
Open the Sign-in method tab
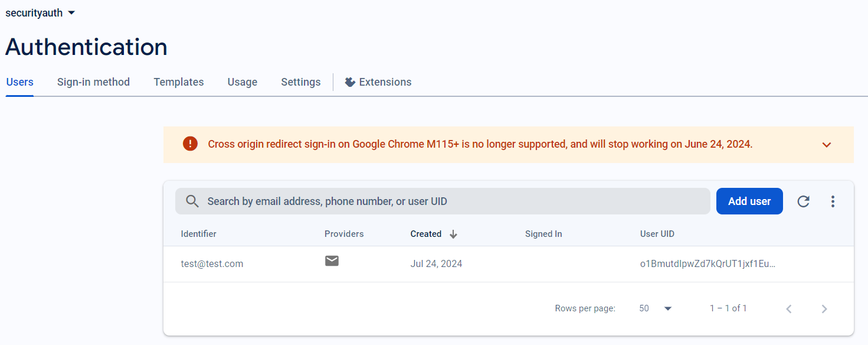click(93, 82)
